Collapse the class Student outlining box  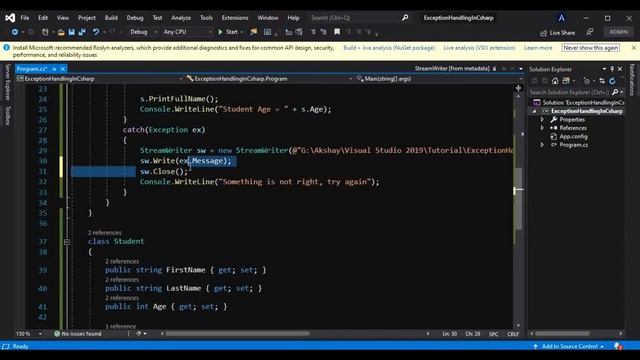click(x=67, y=242)
